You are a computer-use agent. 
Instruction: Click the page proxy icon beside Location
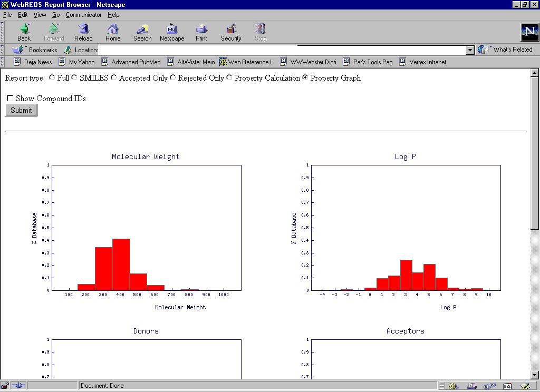68,50
